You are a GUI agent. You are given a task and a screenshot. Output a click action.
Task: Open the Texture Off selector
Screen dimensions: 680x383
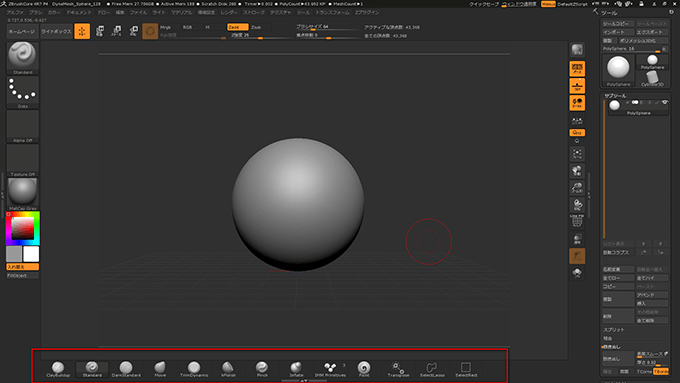click(23, 160)
